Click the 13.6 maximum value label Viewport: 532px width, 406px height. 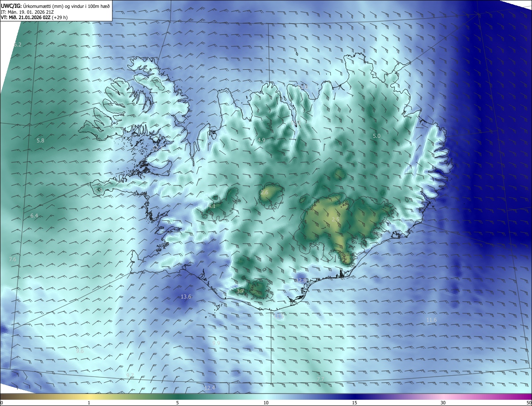pyautogui.click(x=186, y=296)
